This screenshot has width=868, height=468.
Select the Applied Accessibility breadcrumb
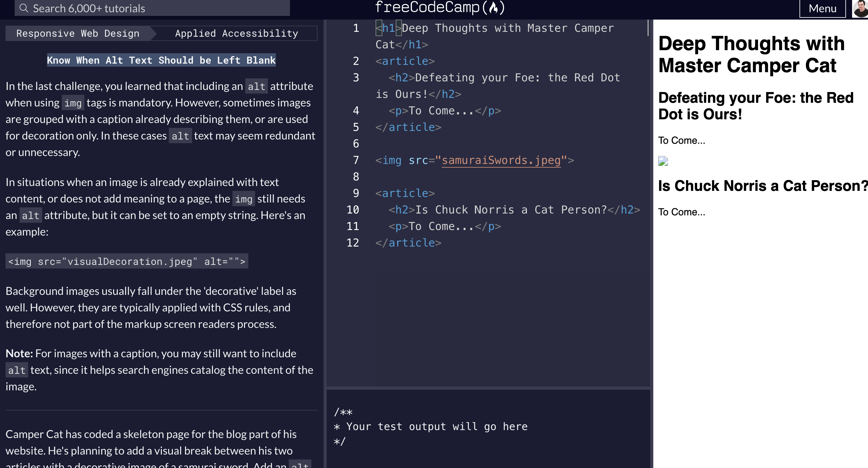(236, 33)
